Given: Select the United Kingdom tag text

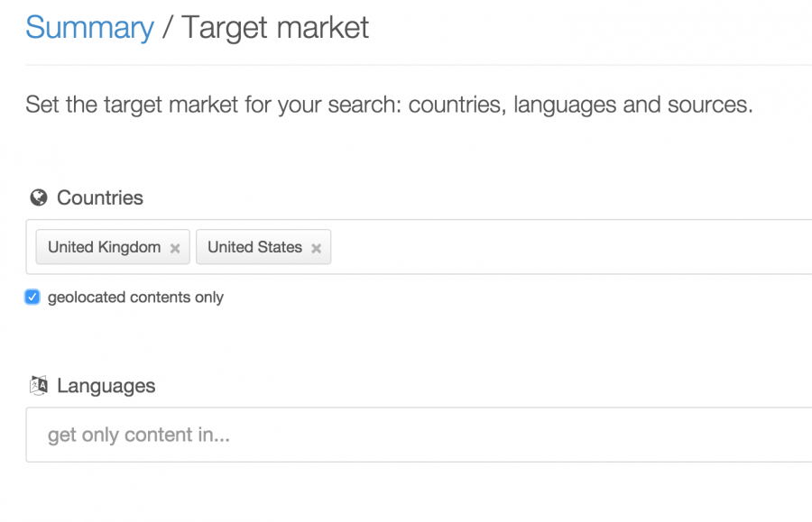Looking at the screenshot, I should 104,247.
